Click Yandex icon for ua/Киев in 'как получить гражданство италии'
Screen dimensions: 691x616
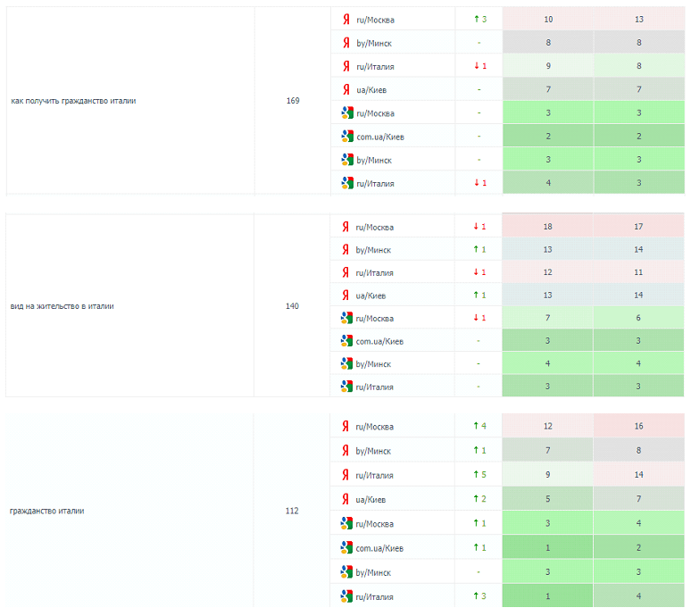pyautogui.click(x=346, y=89)
